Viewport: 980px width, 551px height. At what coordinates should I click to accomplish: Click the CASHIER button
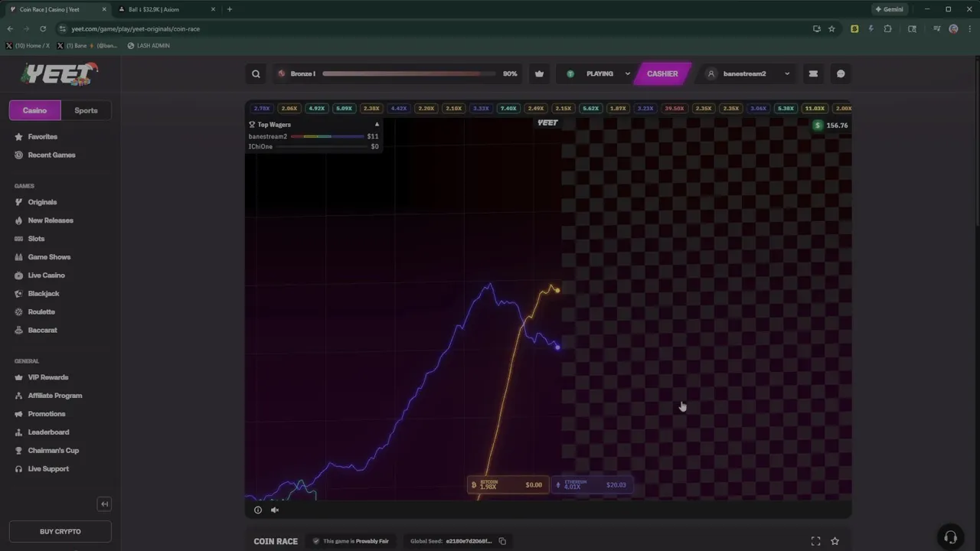coord(662,74)
